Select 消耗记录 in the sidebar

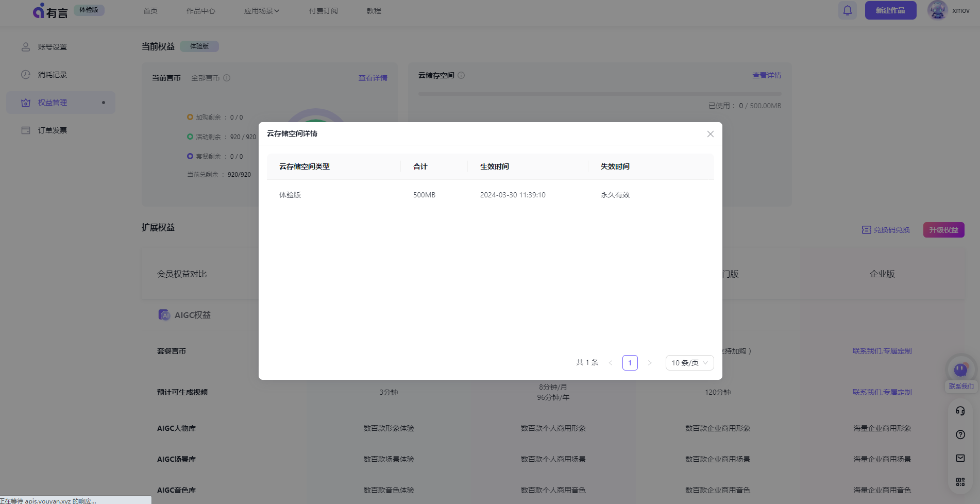point(61,75)
